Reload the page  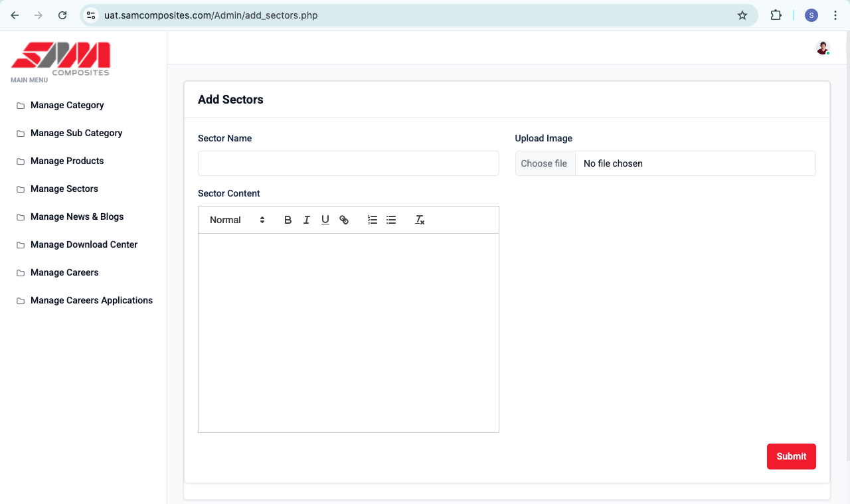click(x=62, y=15)
